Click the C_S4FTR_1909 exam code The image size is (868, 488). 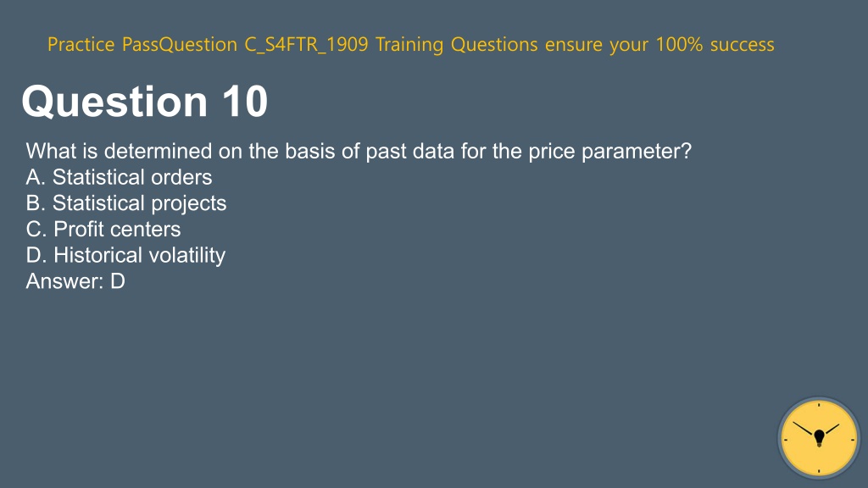[306, 44]
